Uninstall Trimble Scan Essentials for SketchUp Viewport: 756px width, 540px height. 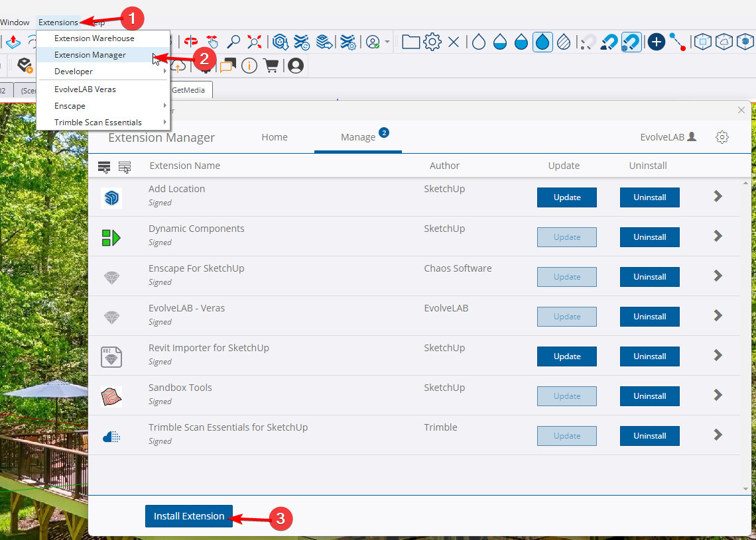649,436
